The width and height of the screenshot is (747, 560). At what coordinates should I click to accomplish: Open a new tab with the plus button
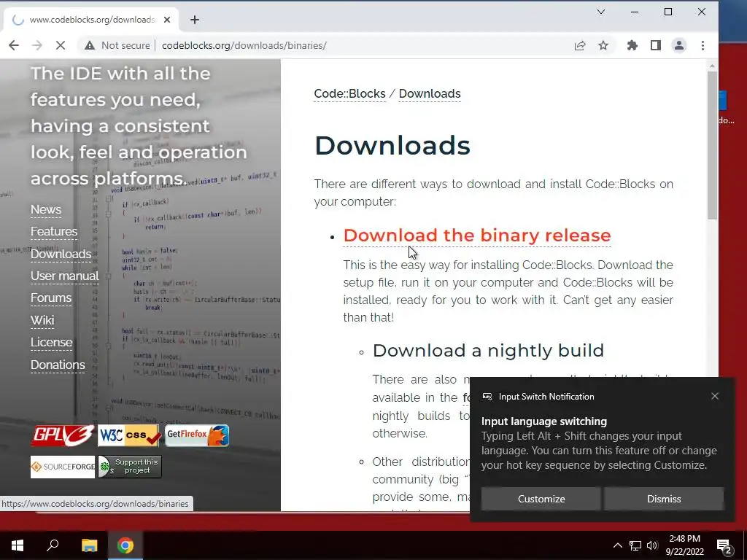[194, 20]
